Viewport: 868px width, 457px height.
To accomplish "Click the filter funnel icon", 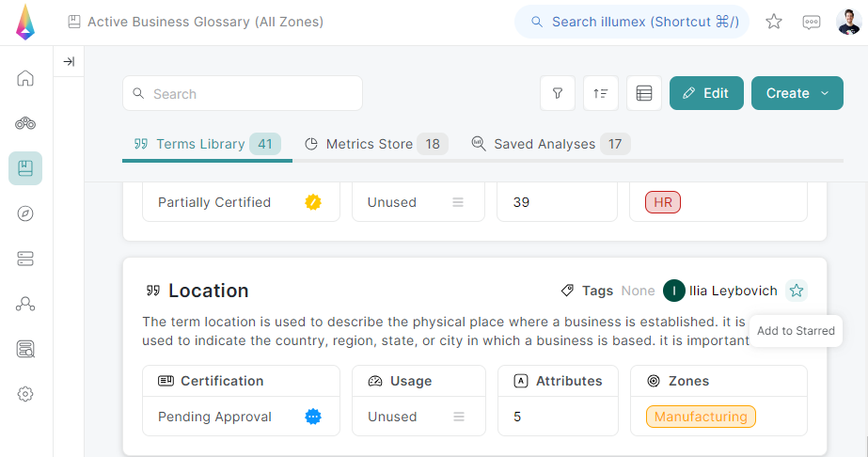I will [558, 93].
